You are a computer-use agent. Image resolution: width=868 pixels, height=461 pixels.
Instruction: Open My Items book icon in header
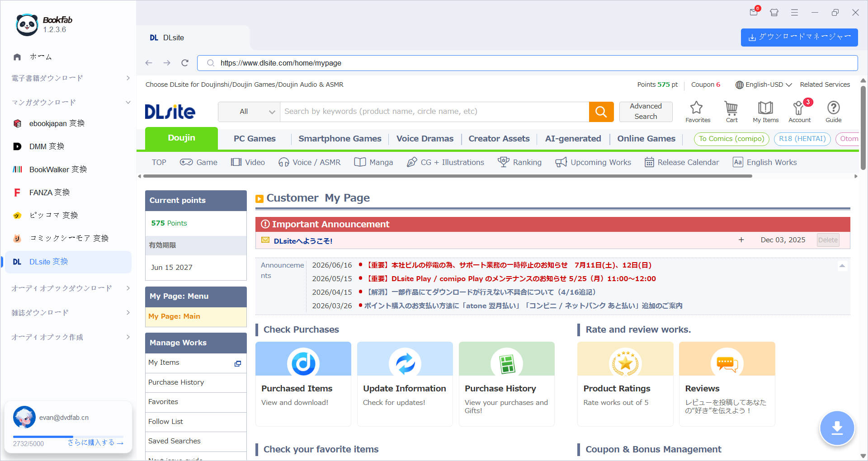[765, 112]
